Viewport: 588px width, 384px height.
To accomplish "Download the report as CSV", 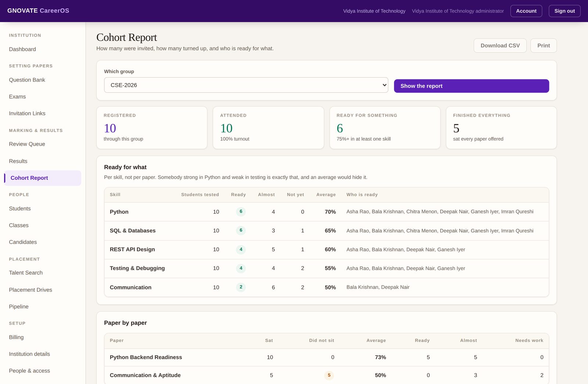I will (500, 46).
